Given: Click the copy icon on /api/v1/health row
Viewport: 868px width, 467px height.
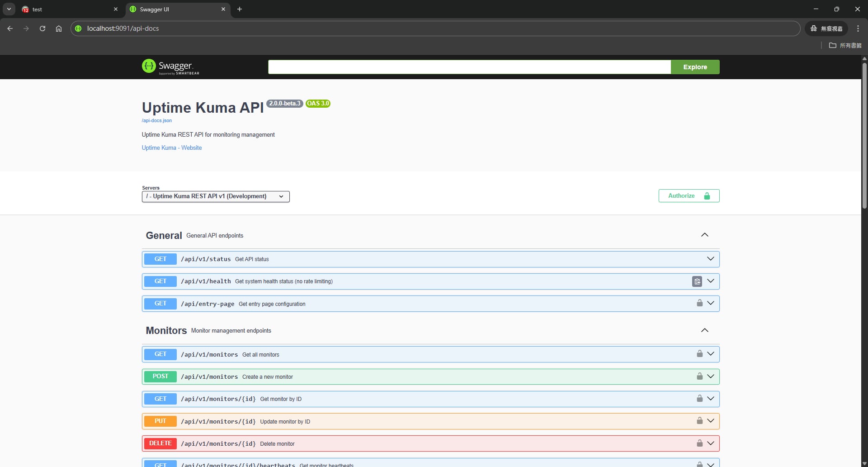Looking at the screenshot, I should click(697, 281).
